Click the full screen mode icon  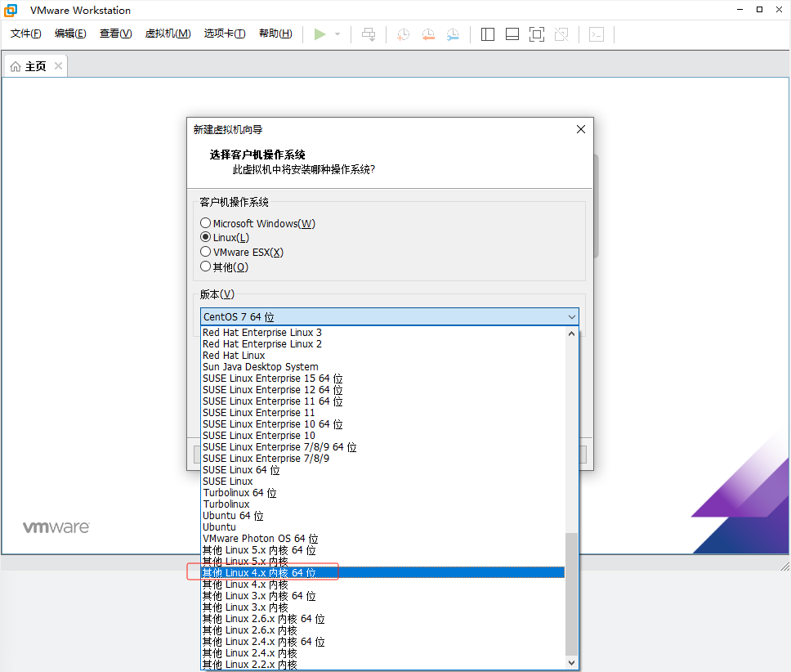(x=537, y=34)
